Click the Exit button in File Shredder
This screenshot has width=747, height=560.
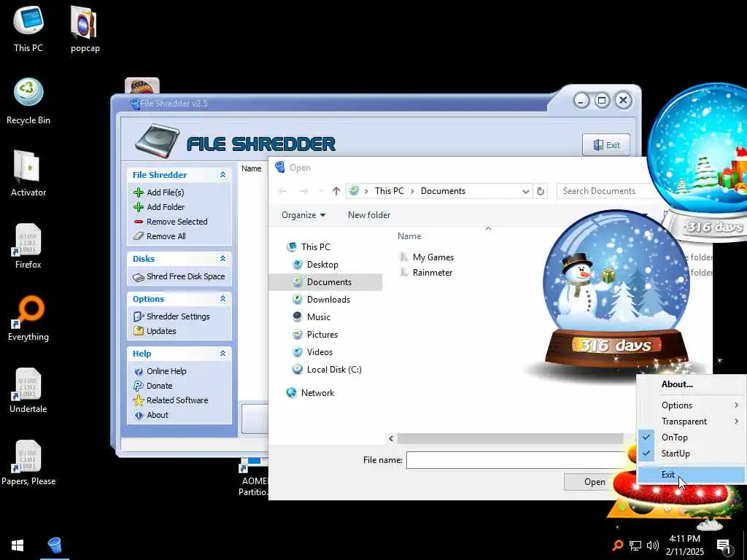coord(606,145)
